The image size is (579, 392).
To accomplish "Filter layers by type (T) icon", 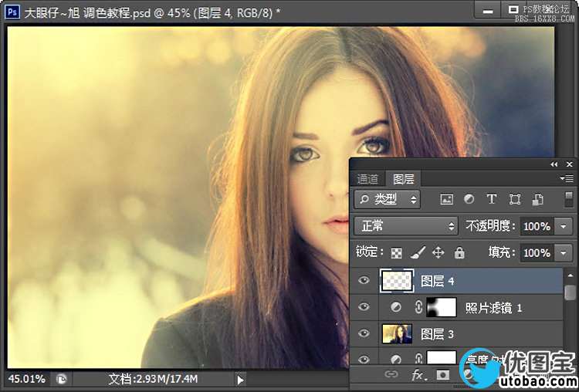I will pos(492,199).
